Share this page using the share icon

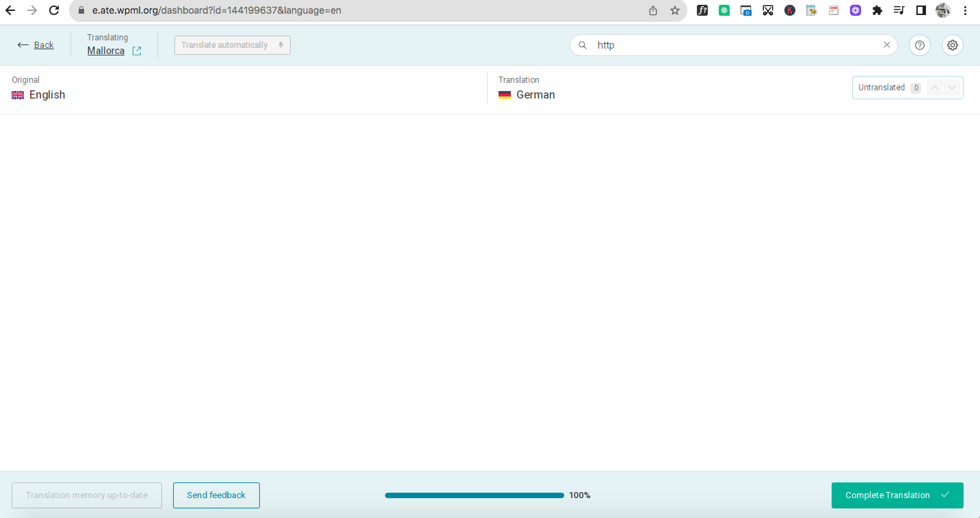(x=653, y=10)
